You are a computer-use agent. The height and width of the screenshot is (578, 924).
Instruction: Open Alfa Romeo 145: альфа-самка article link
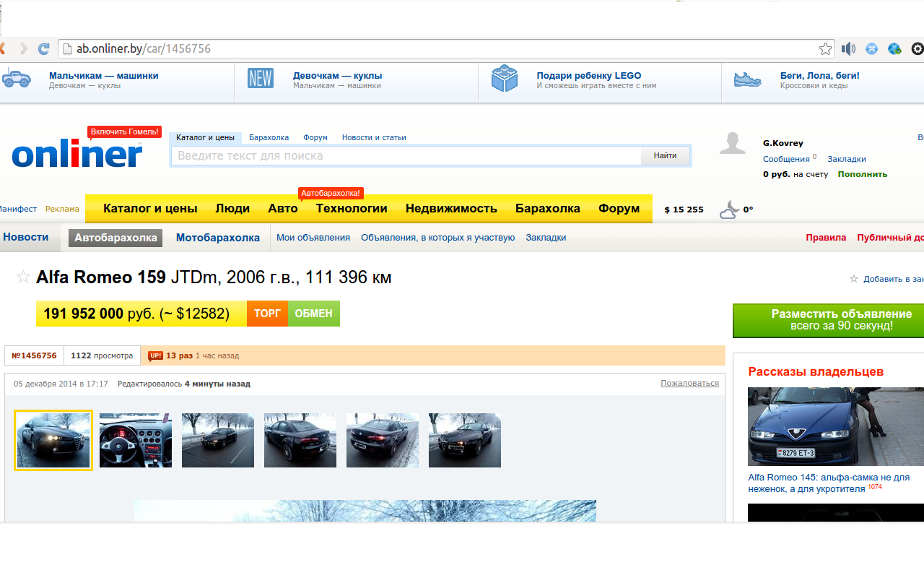pyautogui.click(x=829, y=483)
